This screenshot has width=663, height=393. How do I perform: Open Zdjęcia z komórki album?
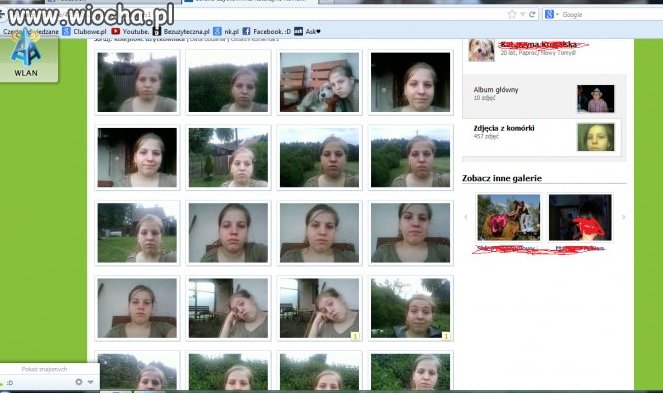(x=504, y=128)
